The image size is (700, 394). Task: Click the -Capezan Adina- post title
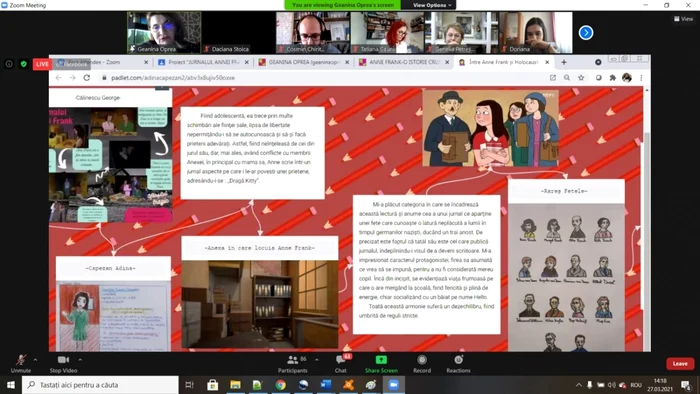tap(110, 268)
